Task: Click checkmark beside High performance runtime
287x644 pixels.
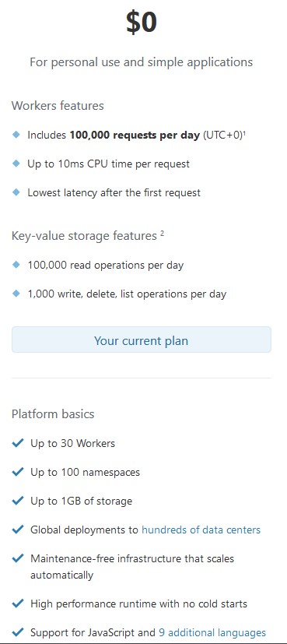Action: click(18, 604)
